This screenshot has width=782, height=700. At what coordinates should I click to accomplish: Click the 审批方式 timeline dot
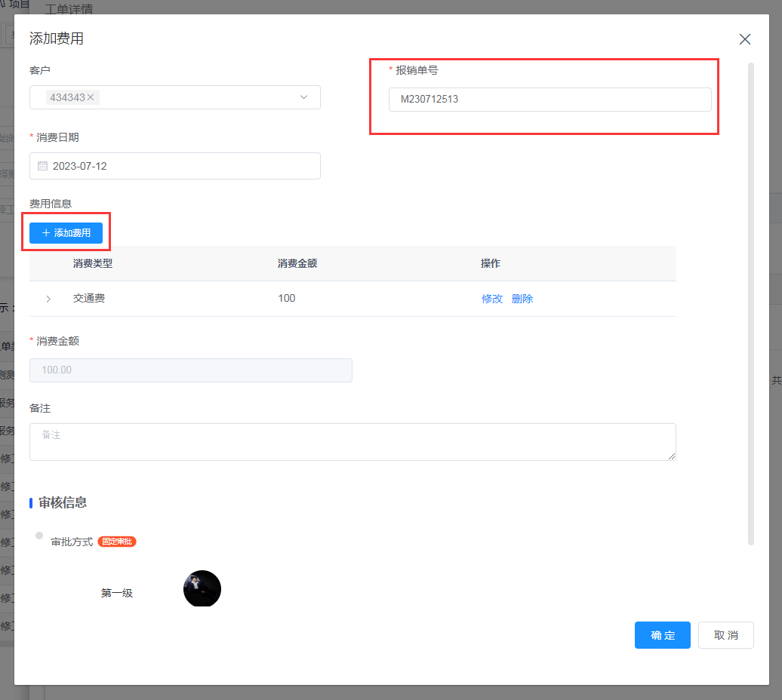click(x=39, y=536)
